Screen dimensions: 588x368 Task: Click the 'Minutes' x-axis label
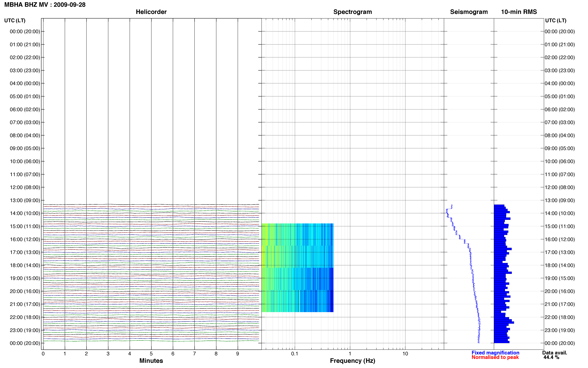click(x=151, y=361)
